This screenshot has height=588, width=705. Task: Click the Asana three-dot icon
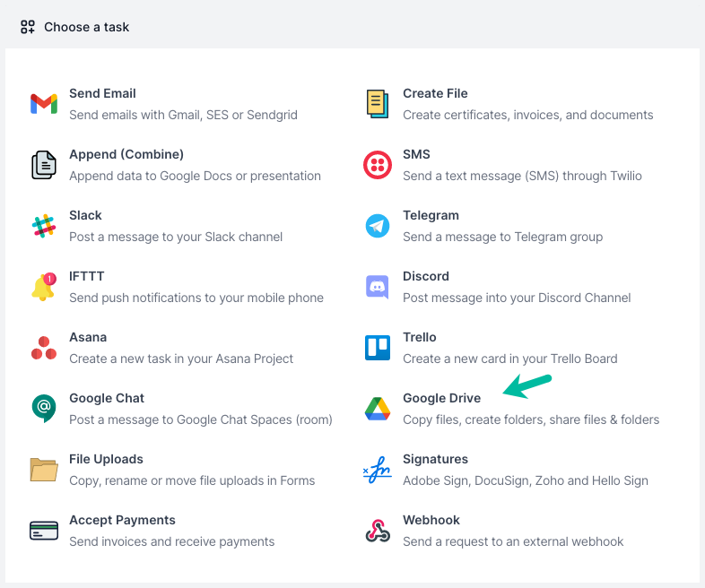[44, 348]
